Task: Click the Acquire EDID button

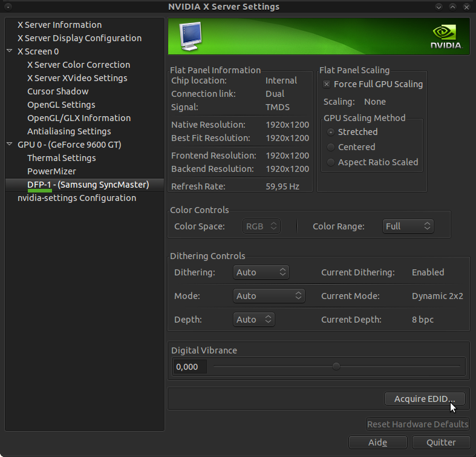Action: pyautogui.click(x=425, y=399)
